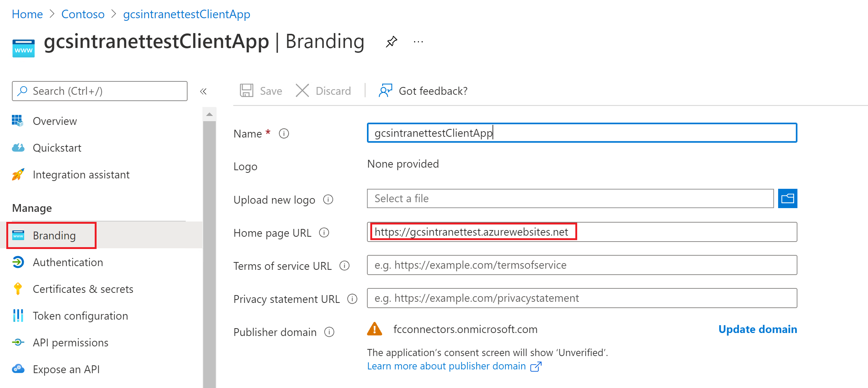Click the fcconnectors.onmicrosoft.com domain text
868x388 pixels.
[x=465, y=329]
